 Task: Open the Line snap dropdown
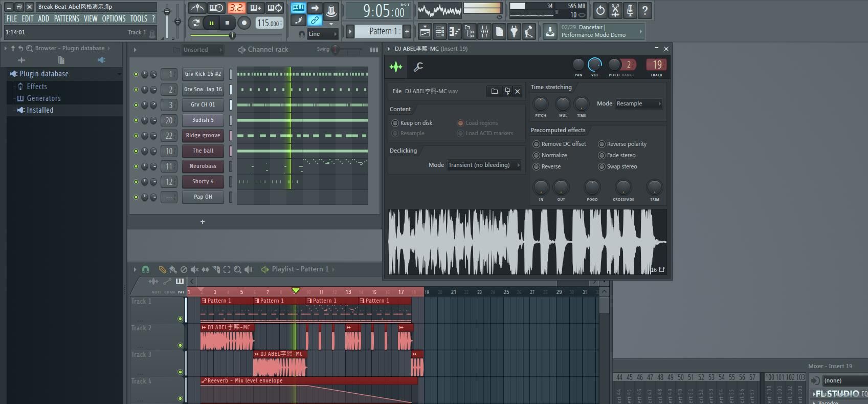click(323, 34)
